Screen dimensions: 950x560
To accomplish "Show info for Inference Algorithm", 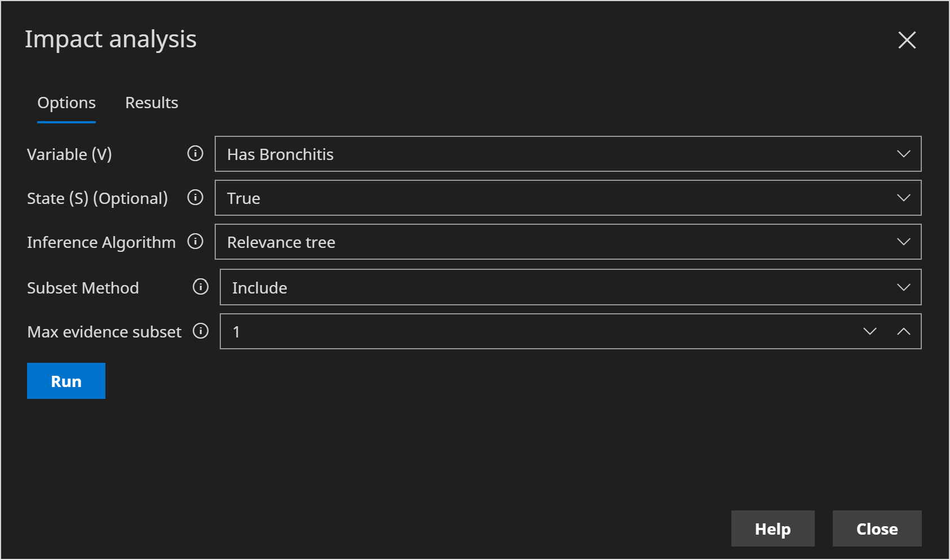I will coord(195,241).
